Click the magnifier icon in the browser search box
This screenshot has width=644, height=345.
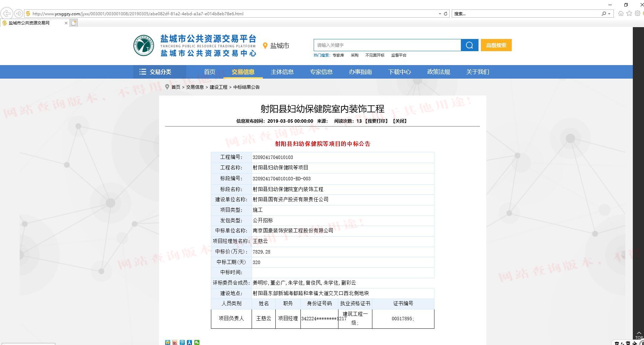click(604, 14)
